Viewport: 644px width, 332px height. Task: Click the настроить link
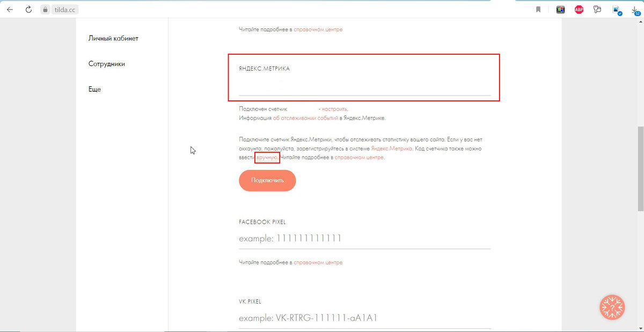pos(335,109)
